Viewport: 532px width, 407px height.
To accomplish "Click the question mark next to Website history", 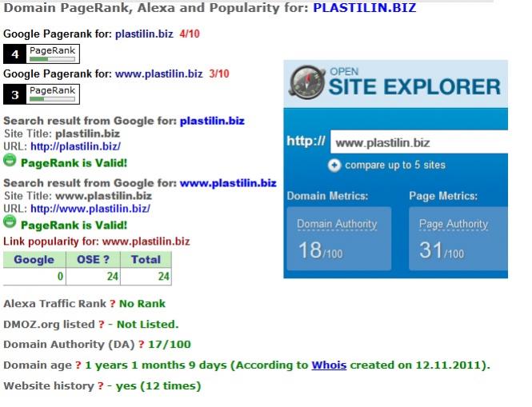I will 101,386.
